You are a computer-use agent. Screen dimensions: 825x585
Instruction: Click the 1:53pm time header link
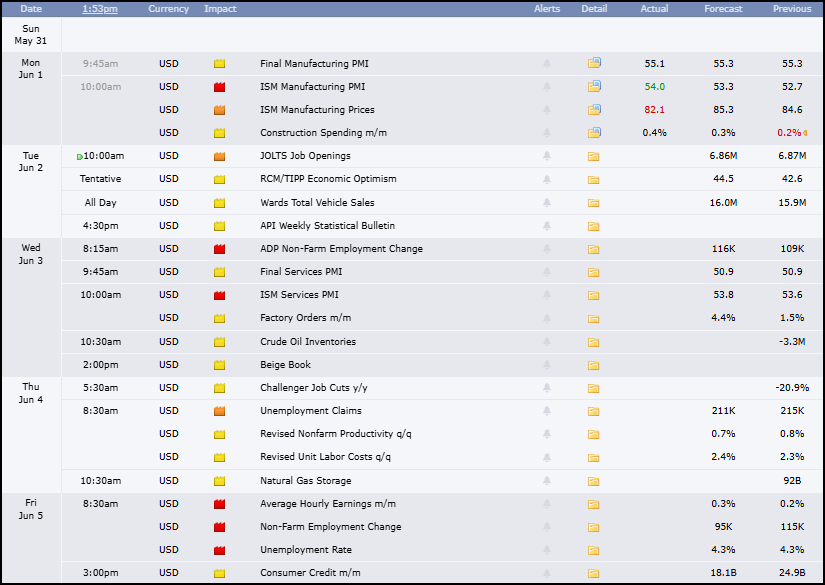point(100,9)
